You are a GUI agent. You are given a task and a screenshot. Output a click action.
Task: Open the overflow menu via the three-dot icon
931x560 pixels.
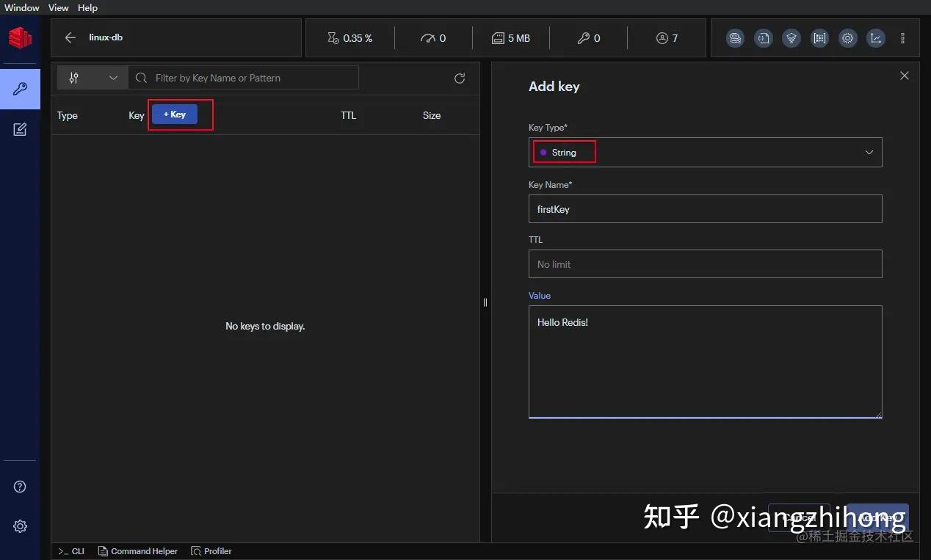click(902, 37)
